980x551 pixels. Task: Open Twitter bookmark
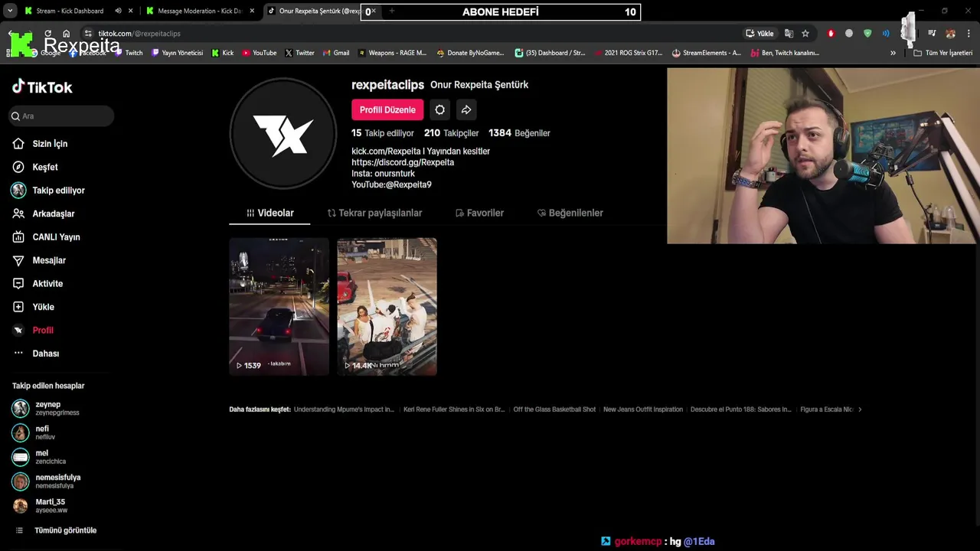[299, 53]
